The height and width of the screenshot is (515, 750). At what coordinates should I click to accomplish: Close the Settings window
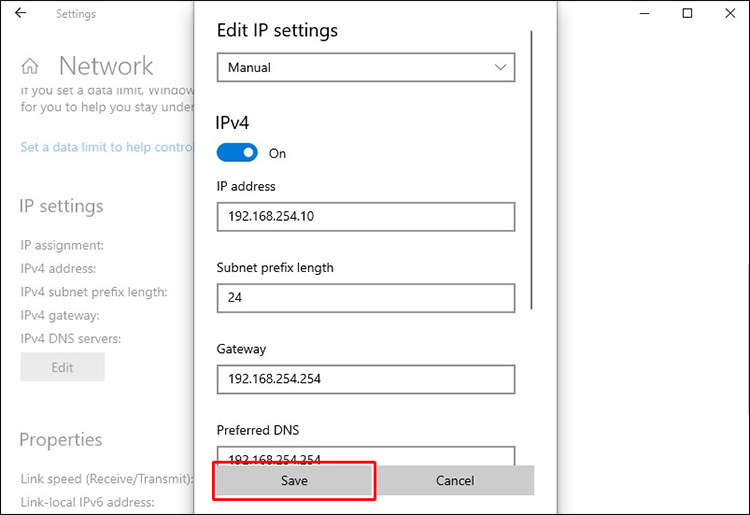(x=731, y=14)
